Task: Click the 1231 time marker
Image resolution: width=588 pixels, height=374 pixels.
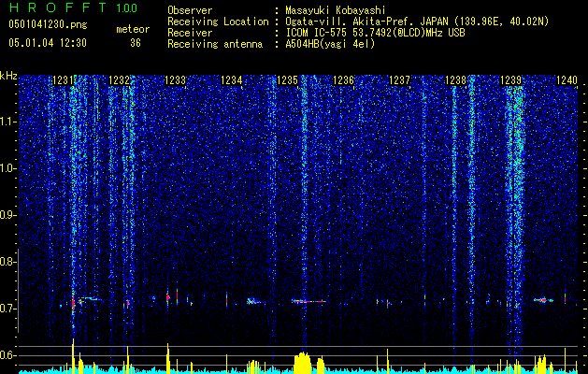Action: (x=64, y=80)
